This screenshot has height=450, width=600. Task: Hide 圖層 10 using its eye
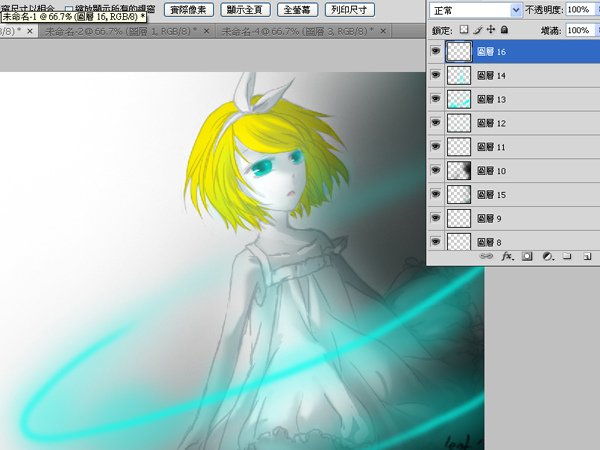(435, 170)
